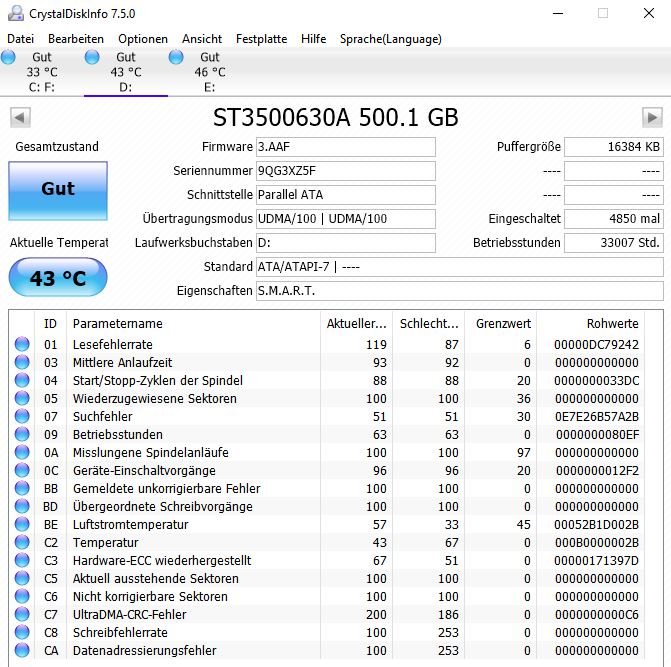Select the Suchfehler parameter name
671x667 pixels.
pyautogui.click(x=102, y=416)
